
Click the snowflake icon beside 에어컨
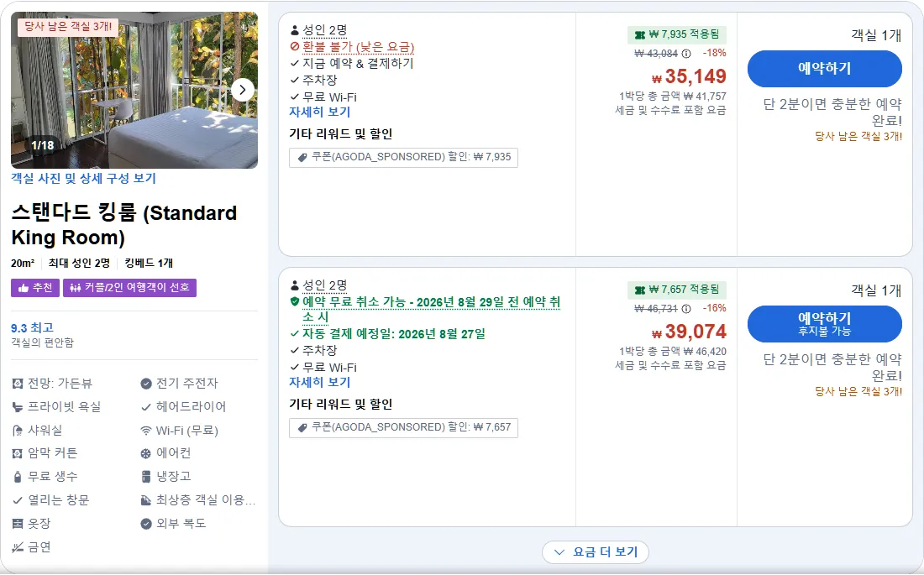pyautogui.click(x=146, y=453)
